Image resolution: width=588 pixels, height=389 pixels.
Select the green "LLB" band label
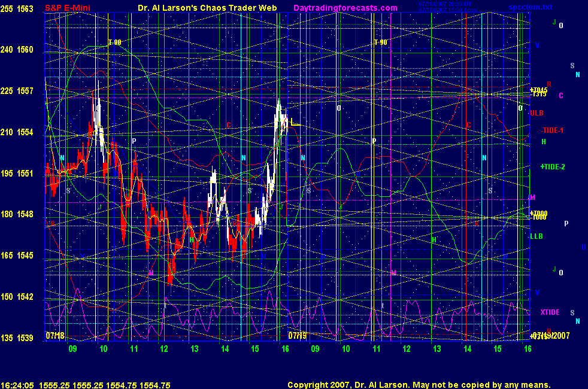tap(537, 236)
